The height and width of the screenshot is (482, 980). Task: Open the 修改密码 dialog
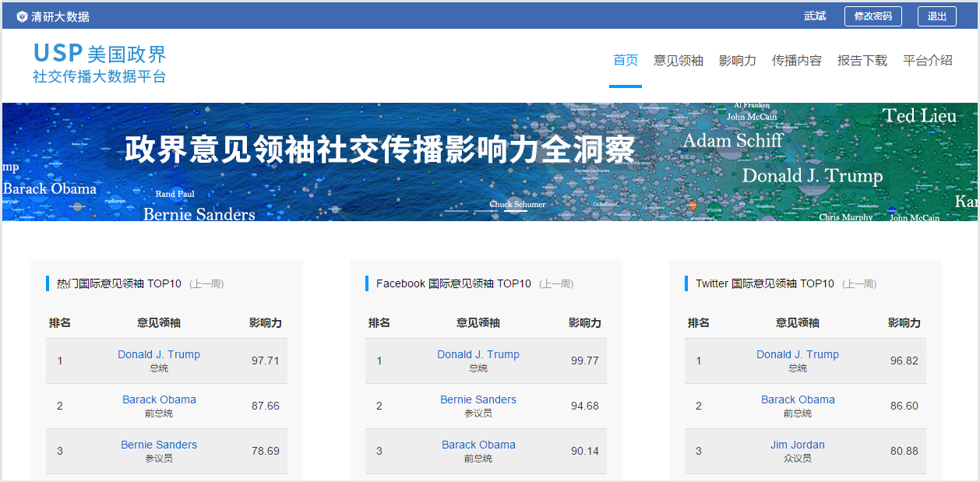(872, 16)
